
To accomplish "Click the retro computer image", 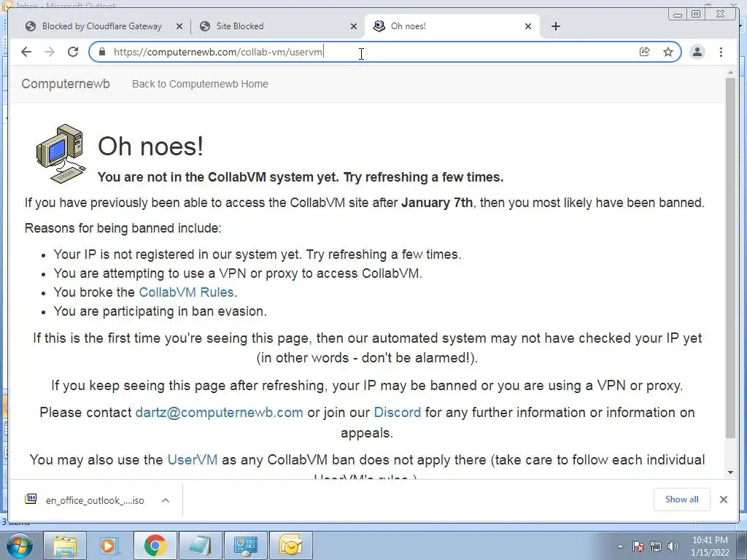I will [61, 154].
